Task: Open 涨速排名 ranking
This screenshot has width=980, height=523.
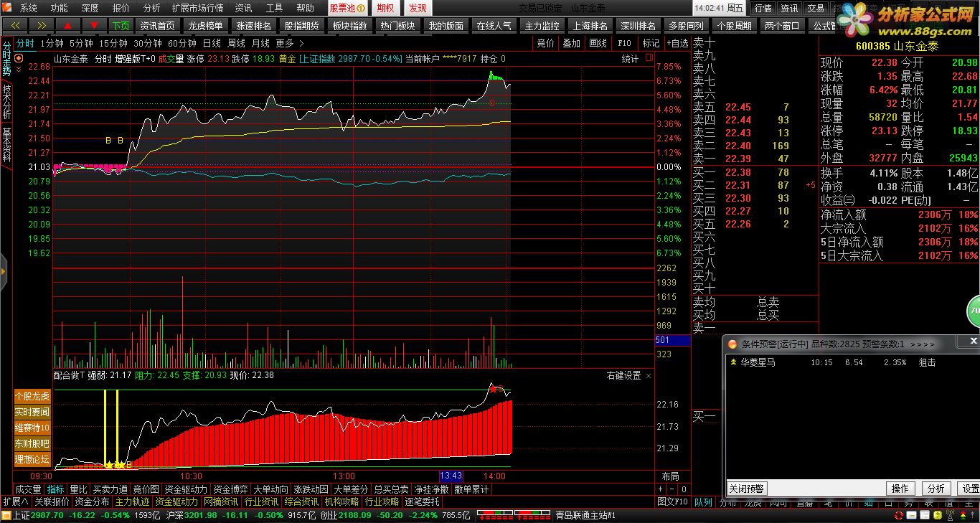Action: 253,25
